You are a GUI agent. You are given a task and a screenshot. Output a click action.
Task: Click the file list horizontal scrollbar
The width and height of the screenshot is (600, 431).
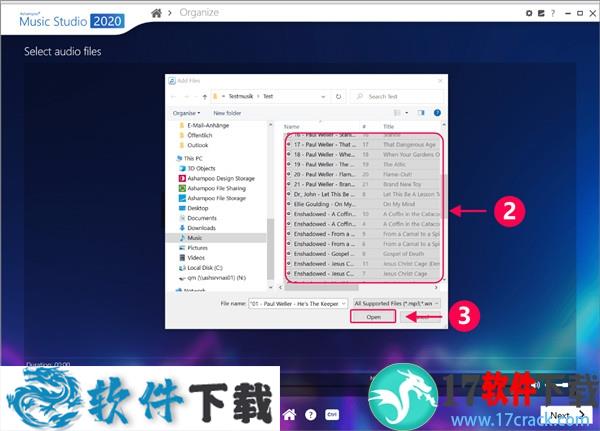321,287
